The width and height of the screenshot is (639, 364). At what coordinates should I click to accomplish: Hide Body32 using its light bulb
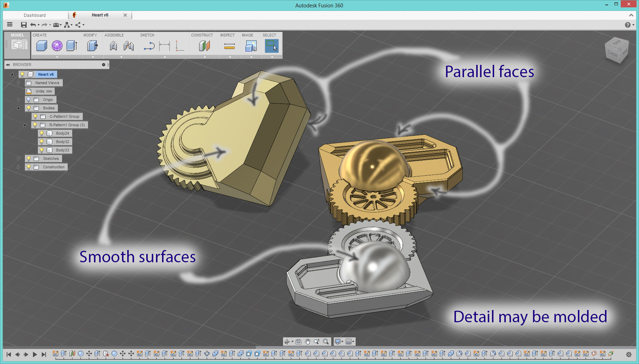41,142
